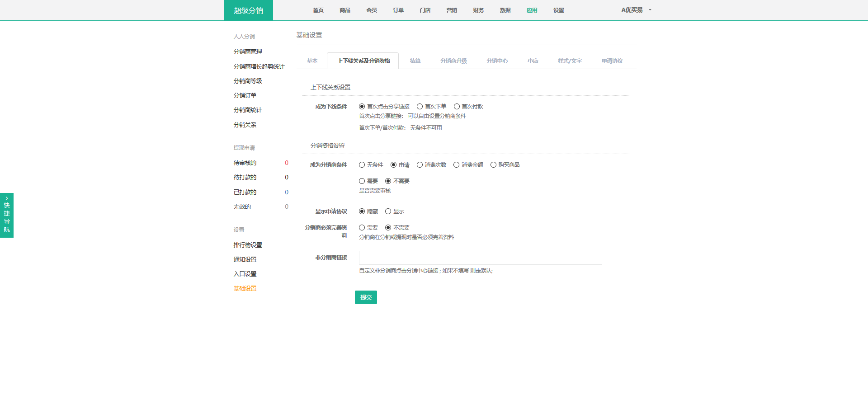868x418 pixels.
Task: Select 首次付款 radio option
Action: (457, 107)
